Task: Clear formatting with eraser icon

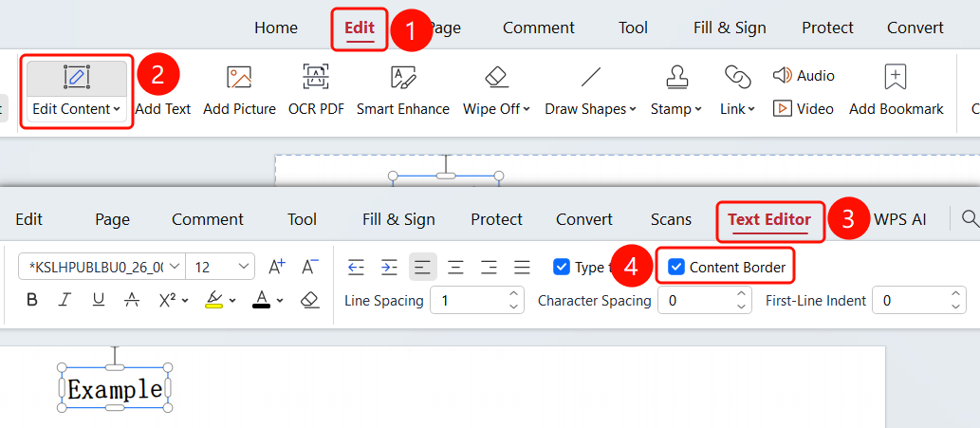Action: click(x=310, y=300)
